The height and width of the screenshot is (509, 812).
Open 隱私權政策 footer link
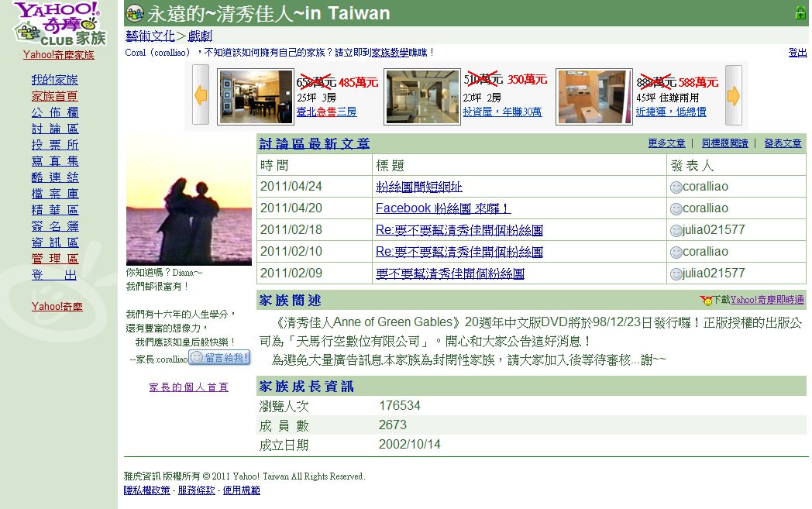[146, 490]
